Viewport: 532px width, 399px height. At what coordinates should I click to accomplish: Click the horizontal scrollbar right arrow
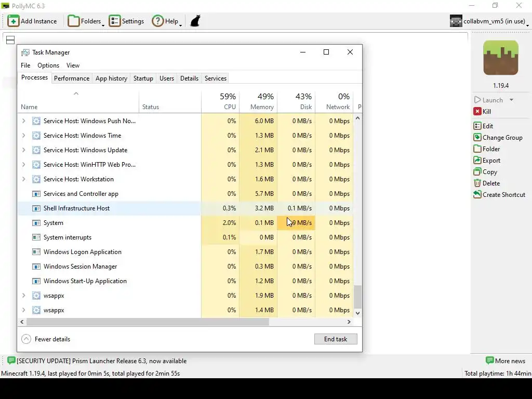tap(349, 322)
